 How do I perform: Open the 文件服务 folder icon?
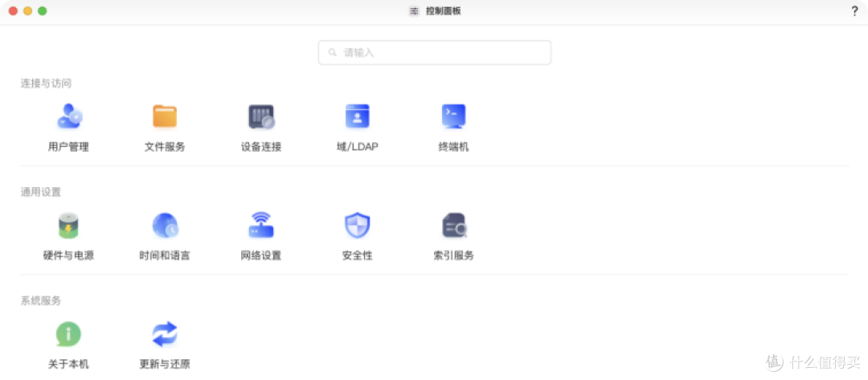[x=165, y=116]
